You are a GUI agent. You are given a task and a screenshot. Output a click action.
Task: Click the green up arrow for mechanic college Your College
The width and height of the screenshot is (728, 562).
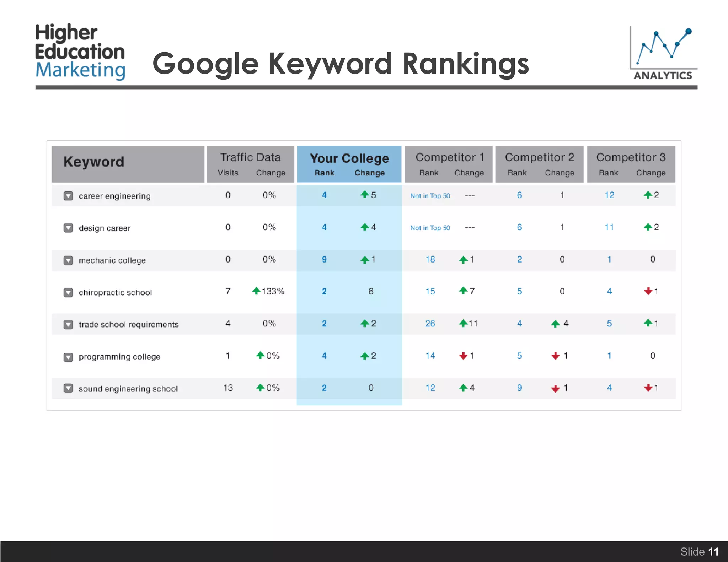(365, 260)
